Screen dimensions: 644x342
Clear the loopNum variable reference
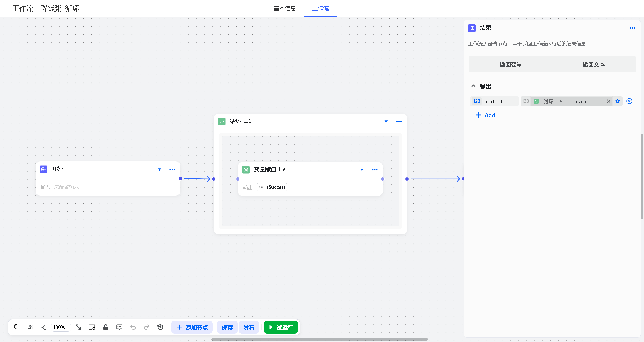pyautogui.click(x=608, y=101)
